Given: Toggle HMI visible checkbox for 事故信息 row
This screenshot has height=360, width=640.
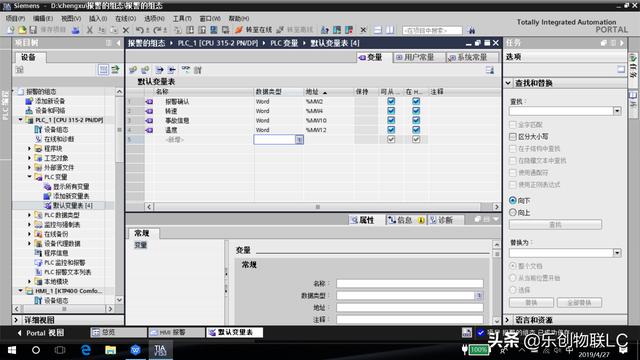Looking at the screenshot, I should point(416,120).
